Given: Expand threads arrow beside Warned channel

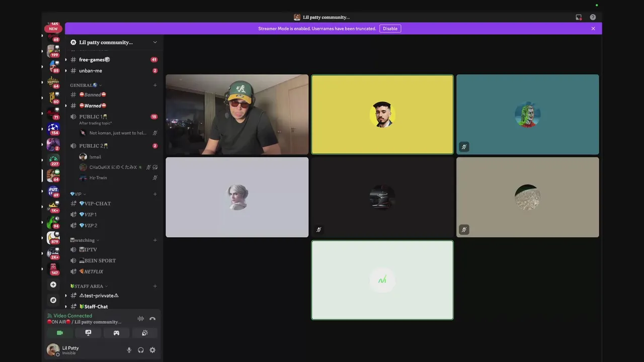Looking at the screenshot, I should tap(65, 106).
